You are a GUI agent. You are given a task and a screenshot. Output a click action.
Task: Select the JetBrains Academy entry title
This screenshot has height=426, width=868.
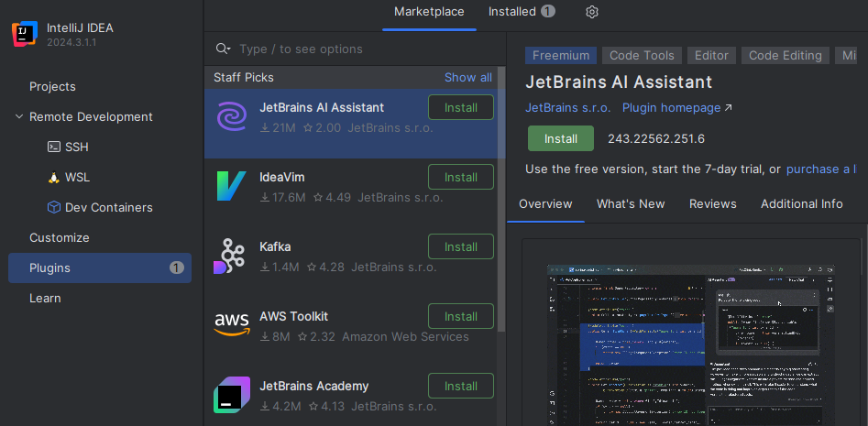coord(313,387)
